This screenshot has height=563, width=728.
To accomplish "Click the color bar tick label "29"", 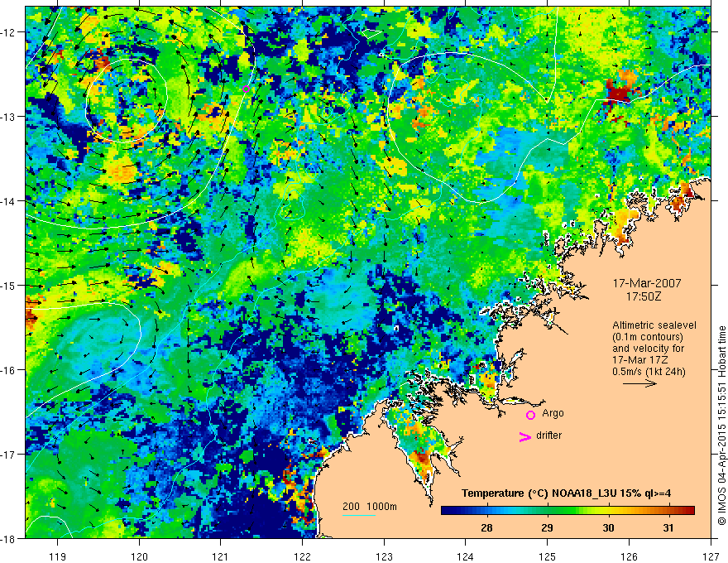I will 548,527.
